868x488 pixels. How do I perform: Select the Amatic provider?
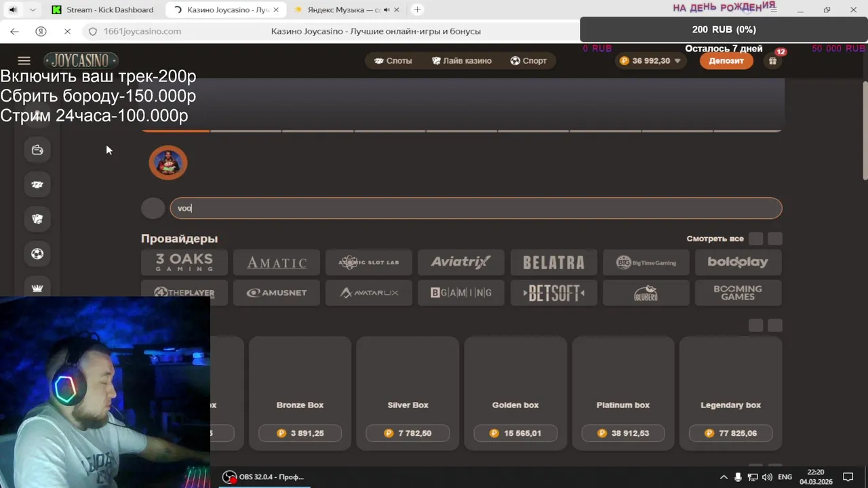(277, 262)
